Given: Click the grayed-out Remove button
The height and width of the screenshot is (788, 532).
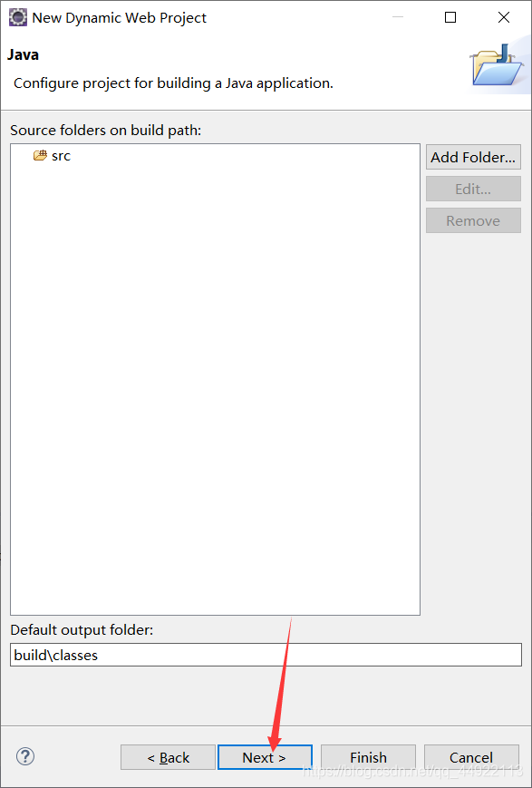Looking at the screenshot, I should click(x=473, y=220).
